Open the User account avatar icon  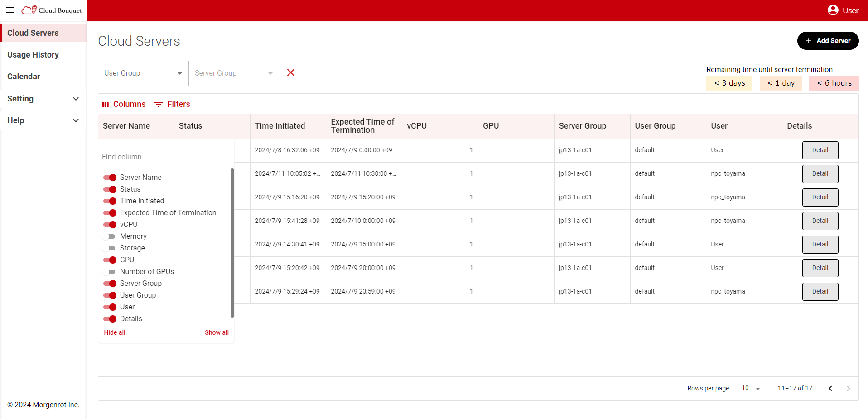point(833,10)
